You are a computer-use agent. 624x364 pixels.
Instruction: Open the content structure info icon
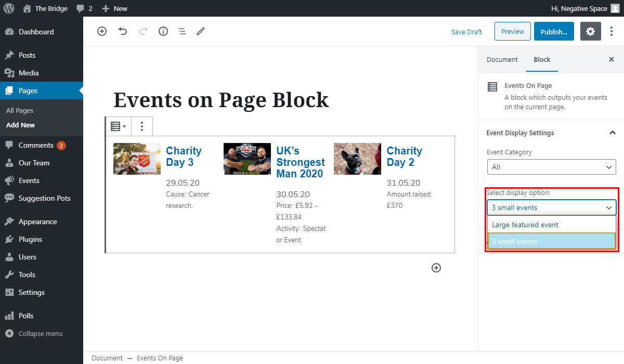[x=163, y=31]
